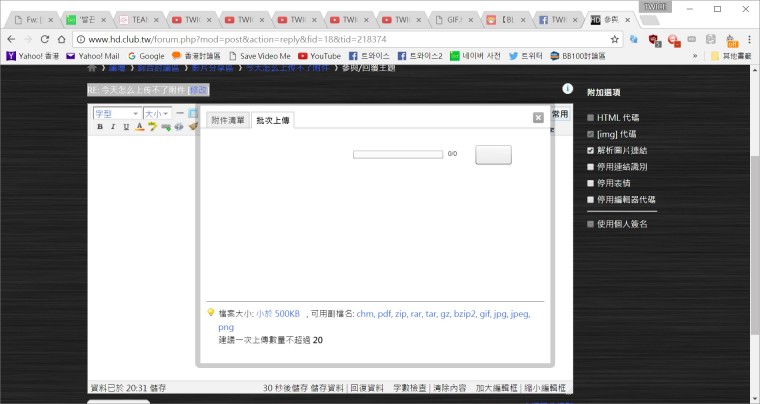Click the 回復資料 link
The image size is (760, 404).
[367, 388]
